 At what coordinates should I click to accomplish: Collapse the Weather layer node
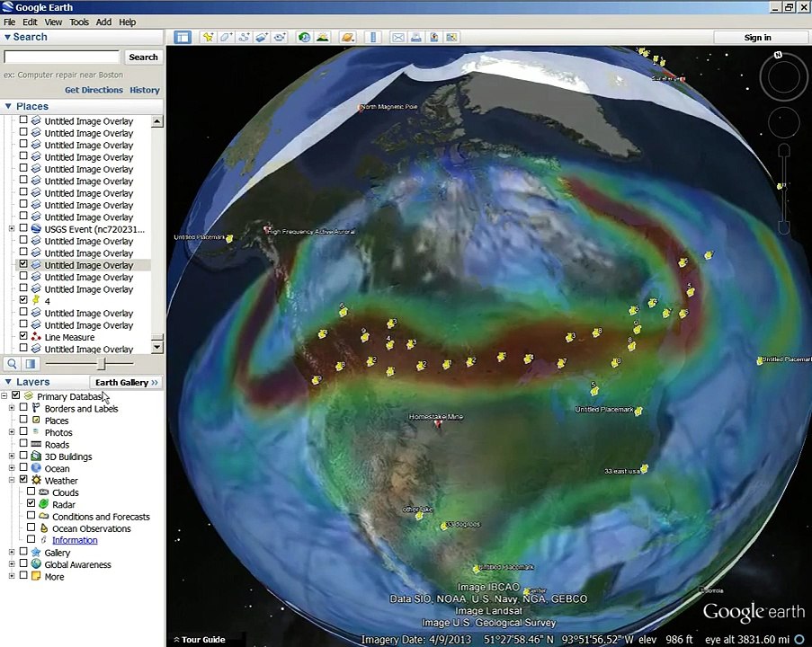click(x=12, y=480)
